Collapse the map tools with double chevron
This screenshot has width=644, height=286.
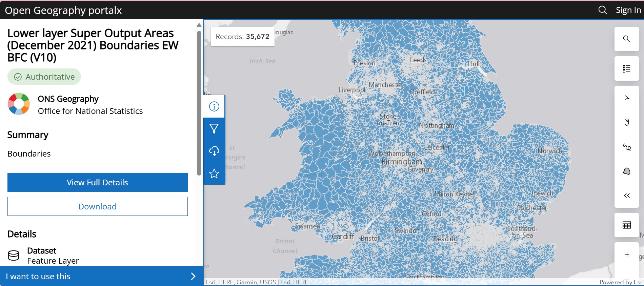pyautogui.click(x=626, y=196)
